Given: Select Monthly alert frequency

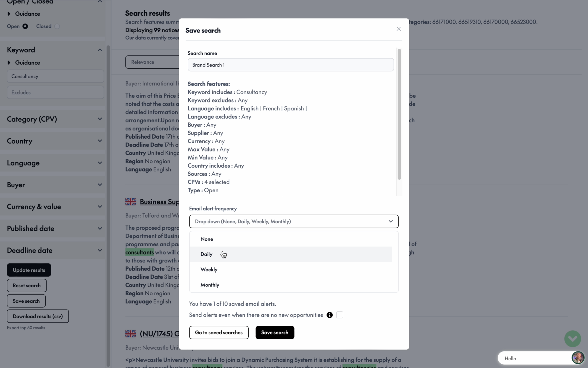Looking at the screenshot, I should (210, 285).
